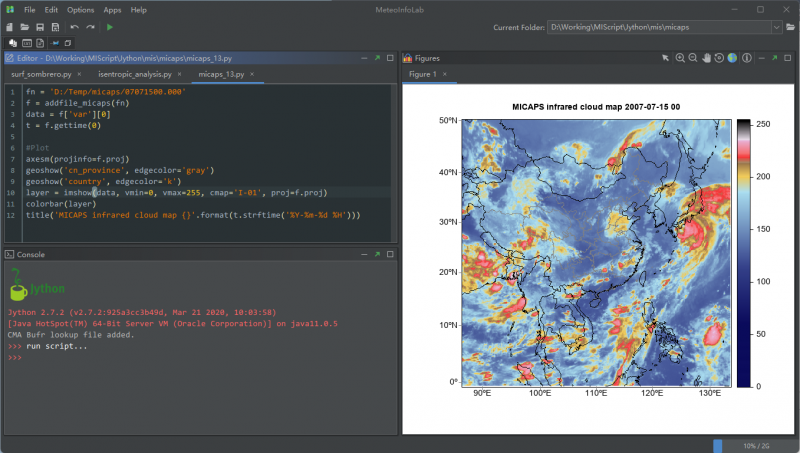
Task: Open the Options menu
Action: pyautogui.click(x=80, y=9)
